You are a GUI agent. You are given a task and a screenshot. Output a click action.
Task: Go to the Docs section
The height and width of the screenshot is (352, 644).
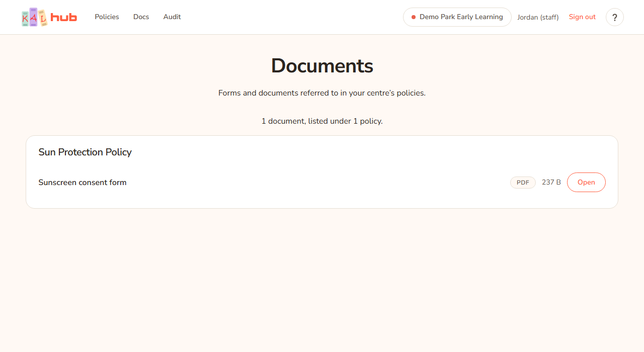pos(141,17)
